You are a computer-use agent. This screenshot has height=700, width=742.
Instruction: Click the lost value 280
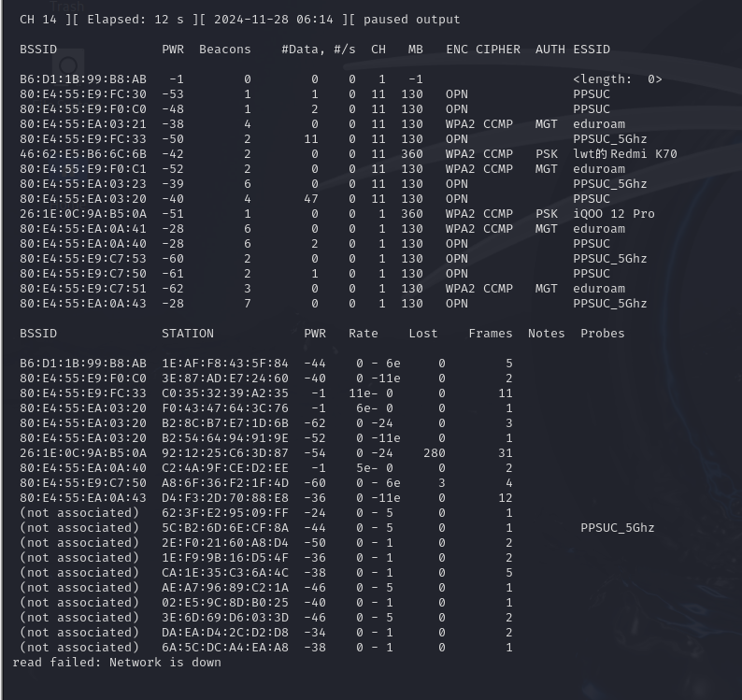(x=434, y=453)
